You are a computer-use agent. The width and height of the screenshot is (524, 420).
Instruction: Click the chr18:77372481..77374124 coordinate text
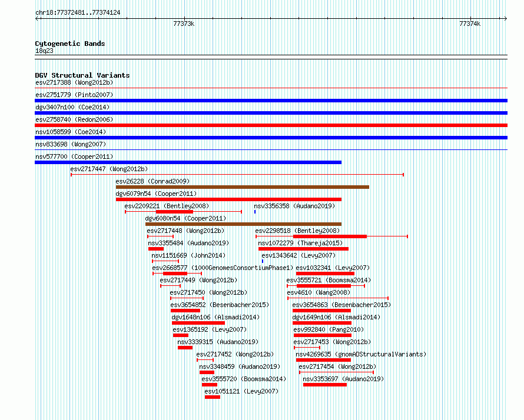click(78, 13)
